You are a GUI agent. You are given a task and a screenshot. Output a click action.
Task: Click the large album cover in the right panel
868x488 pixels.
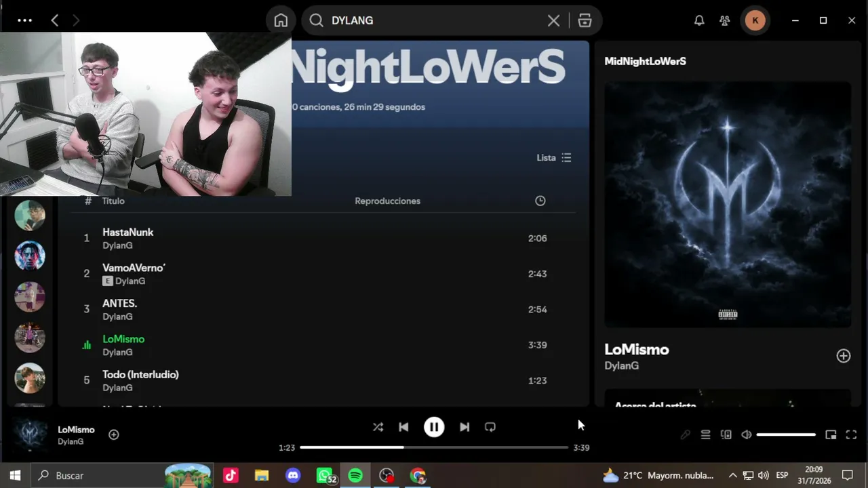pyautogui.click(x=728, y=205)
